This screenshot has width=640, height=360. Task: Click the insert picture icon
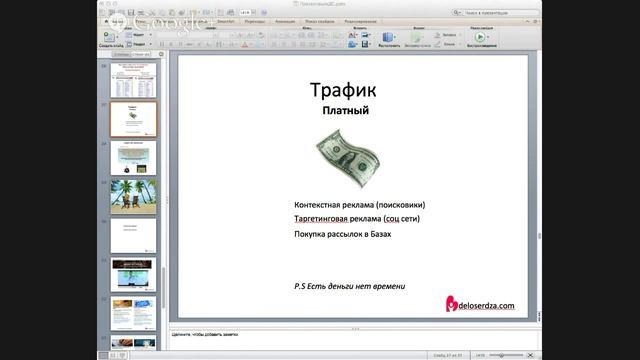(365, 36)
